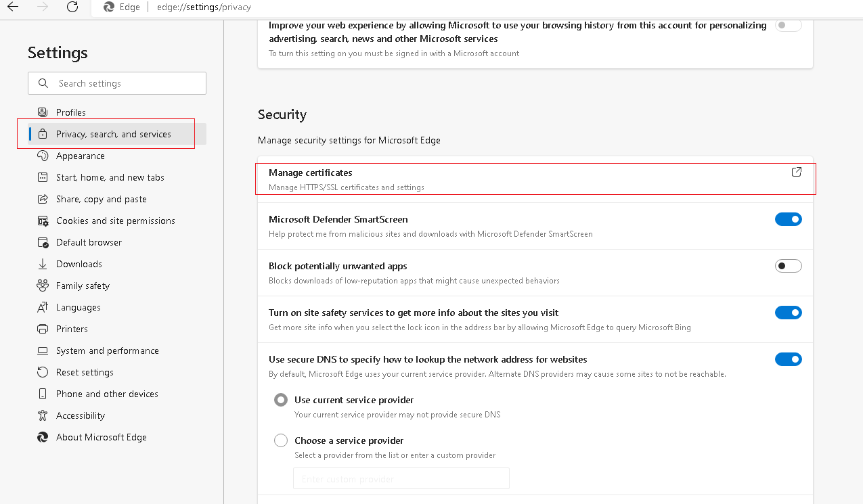863x504 pixels.
Task: Open the Profiles settings page
Action: point(117,112)
